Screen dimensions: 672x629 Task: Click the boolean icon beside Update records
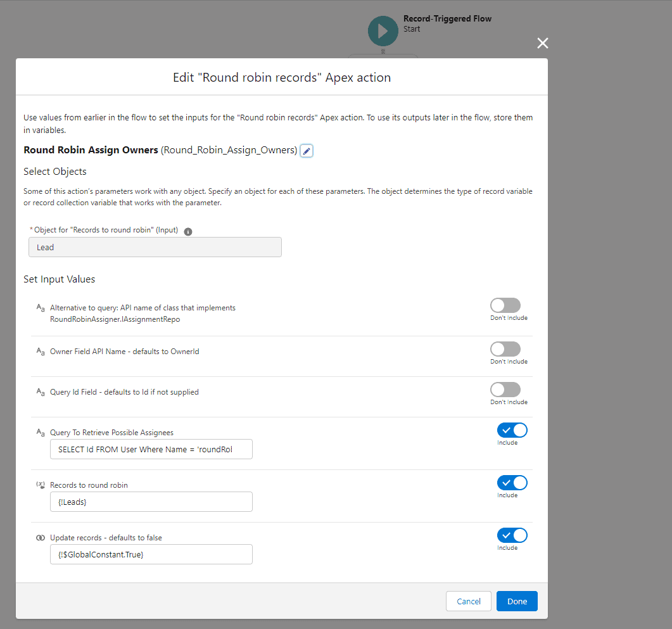point(41,538)
